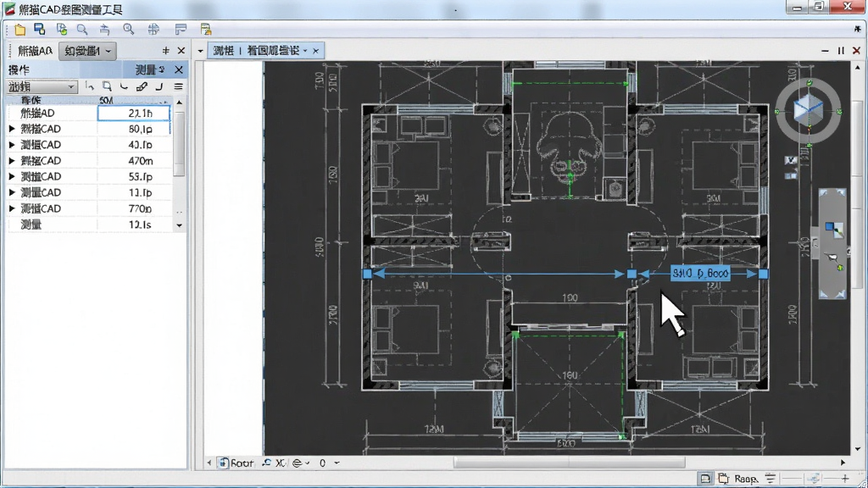Click the blue dimension label on measurement line

click(x=700, y=274)
